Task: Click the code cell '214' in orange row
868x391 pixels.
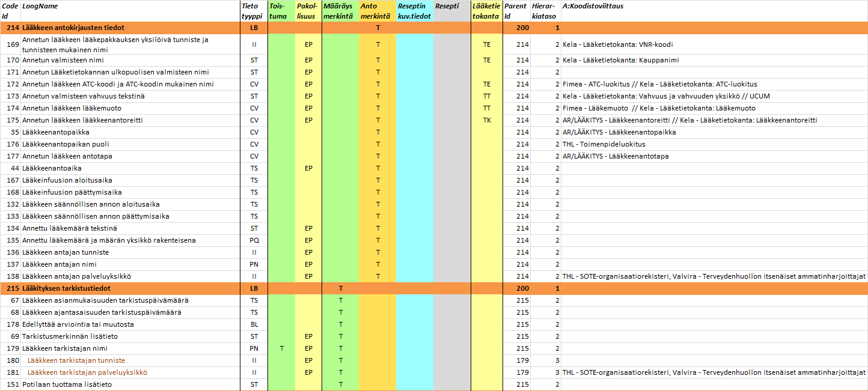Action: [10, 28]
